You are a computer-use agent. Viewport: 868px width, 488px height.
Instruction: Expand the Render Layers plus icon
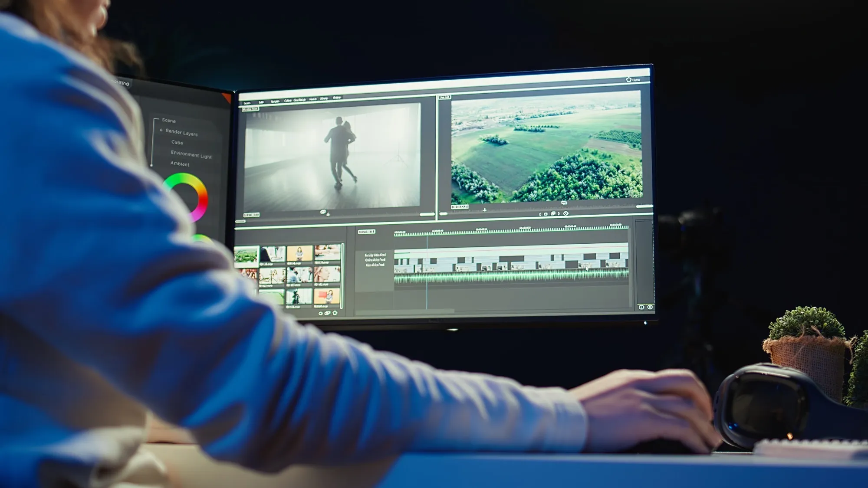(161, 130)
